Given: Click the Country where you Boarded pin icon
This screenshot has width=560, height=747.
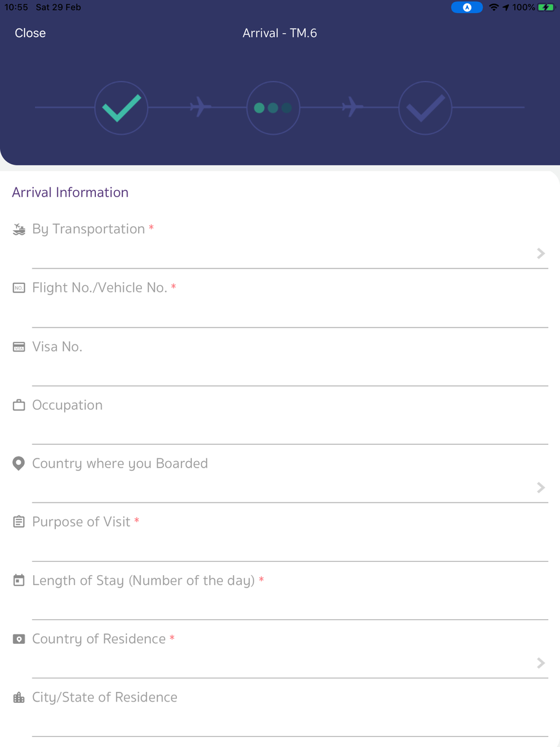Looking at the screenshot, I should coord(19,464).
